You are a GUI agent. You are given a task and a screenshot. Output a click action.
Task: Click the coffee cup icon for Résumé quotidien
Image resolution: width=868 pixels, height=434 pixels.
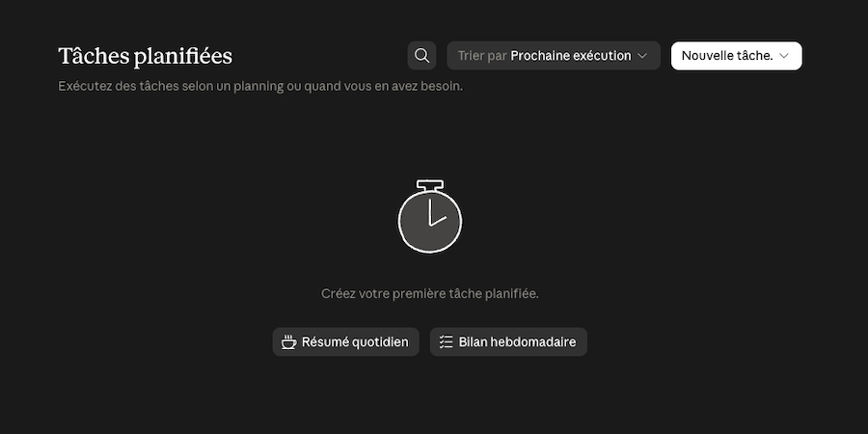click(288, 342)
